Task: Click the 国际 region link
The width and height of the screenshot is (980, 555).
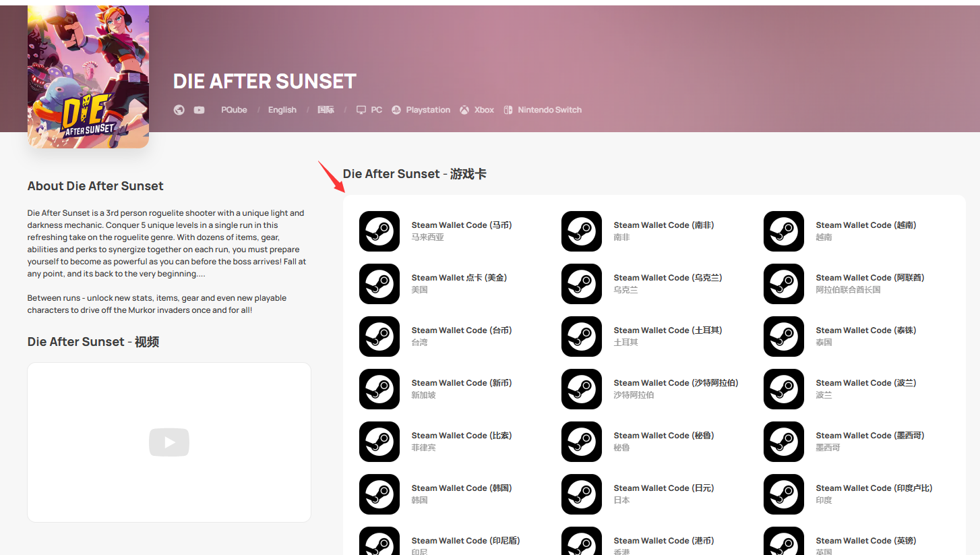Action: tap(326, 110)
